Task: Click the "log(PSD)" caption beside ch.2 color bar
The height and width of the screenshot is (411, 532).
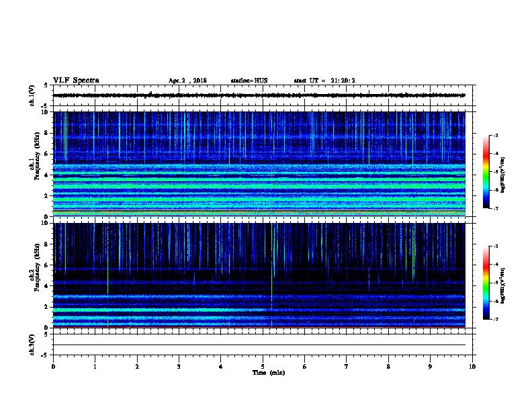Action: (502, 286)
